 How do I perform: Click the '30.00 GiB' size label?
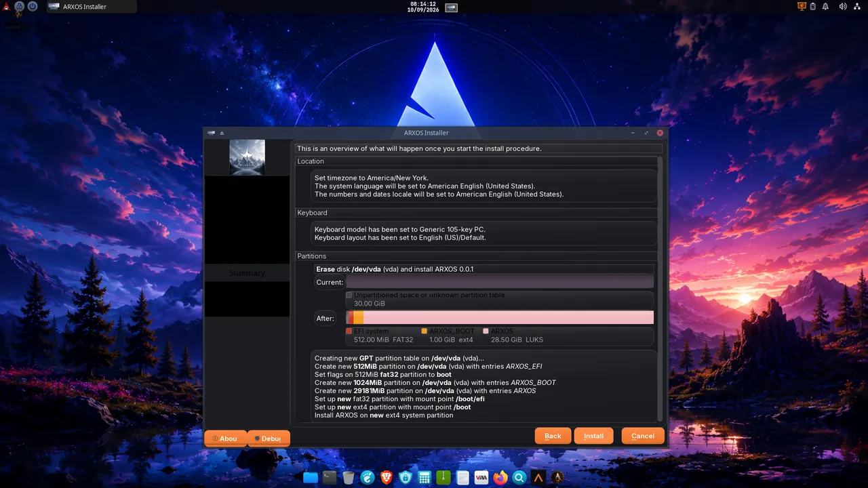pos(370,304)
